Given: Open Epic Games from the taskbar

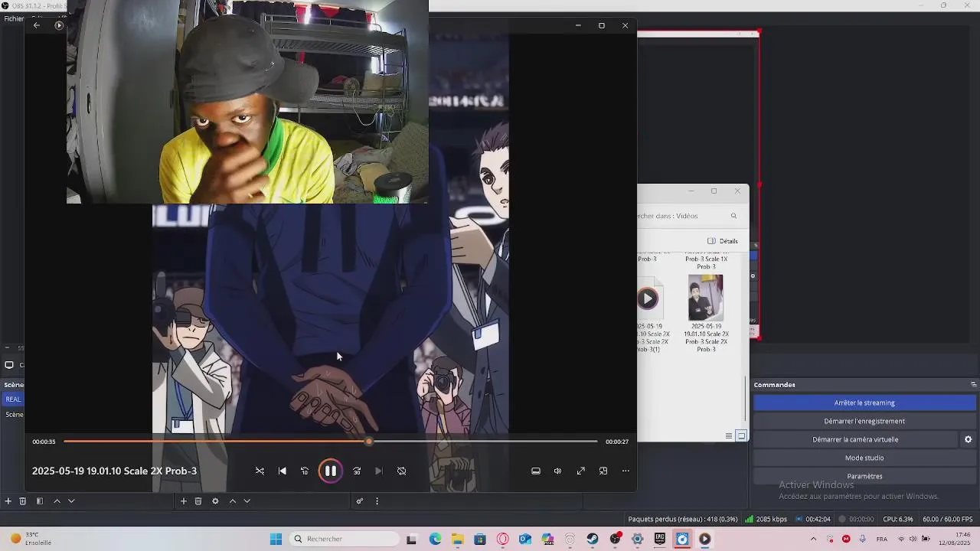Looking at the screenshot, I should [660, 540].
